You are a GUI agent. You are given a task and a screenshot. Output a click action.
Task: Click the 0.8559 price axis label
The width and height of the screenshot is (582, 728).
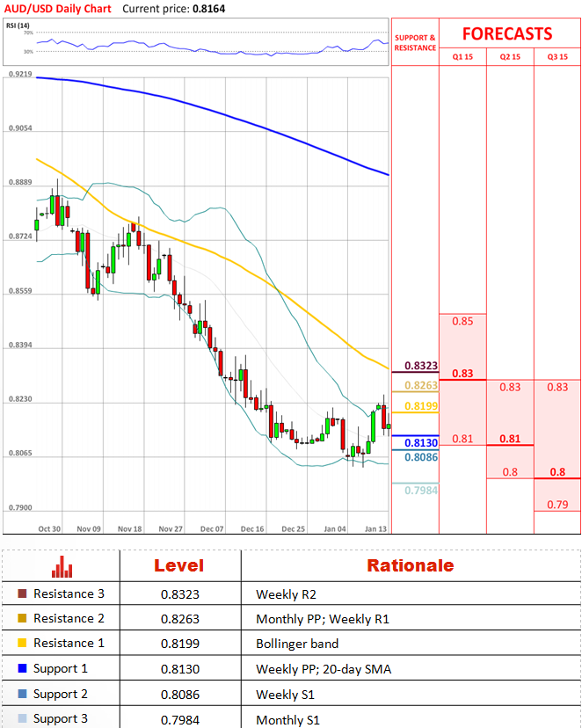coord(21,291)
